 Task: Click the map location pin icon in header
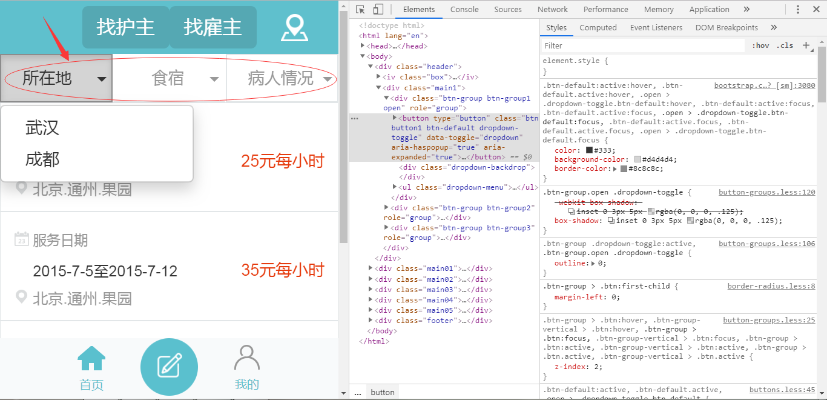click(x=293, y=28)
